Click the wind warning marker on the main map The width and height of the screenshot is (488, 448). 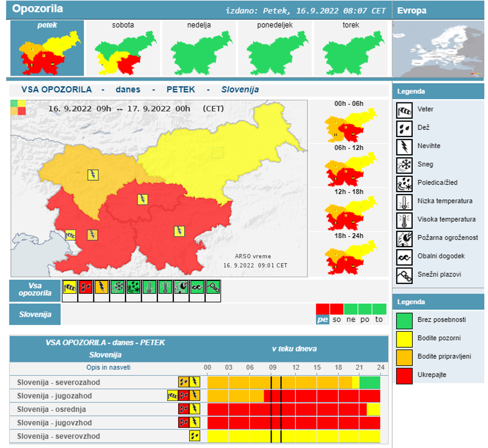(70, 235)
